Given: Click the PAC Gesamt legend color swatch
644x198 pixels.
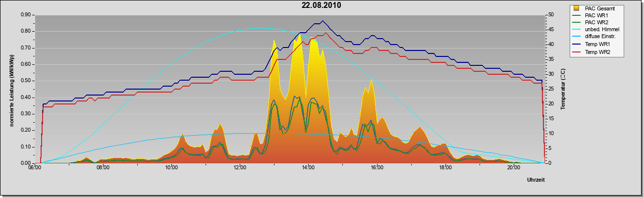Looking at the screenshot, I should 576,8.
